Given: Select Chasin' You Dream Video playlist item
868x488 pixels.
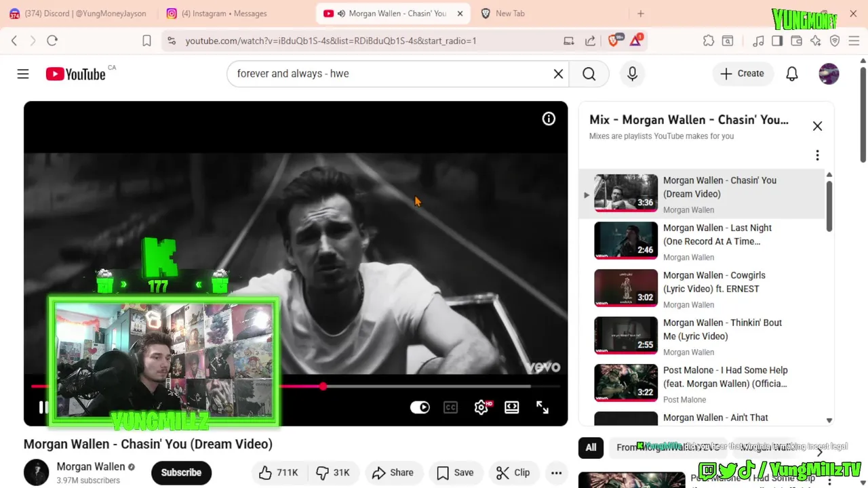Looking at the screenshot, I should coord(703,195).
